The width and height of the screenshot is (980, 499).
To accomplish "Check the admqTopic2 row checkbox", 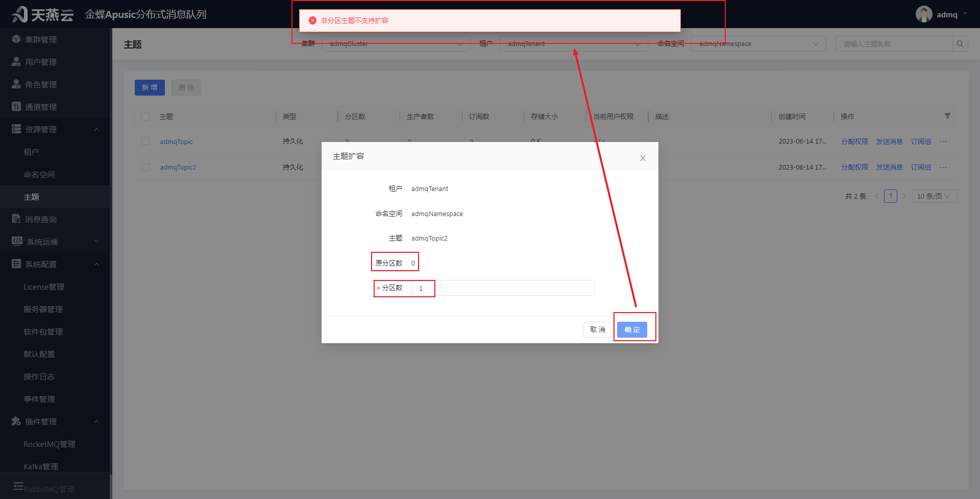I will coord(145,167).
